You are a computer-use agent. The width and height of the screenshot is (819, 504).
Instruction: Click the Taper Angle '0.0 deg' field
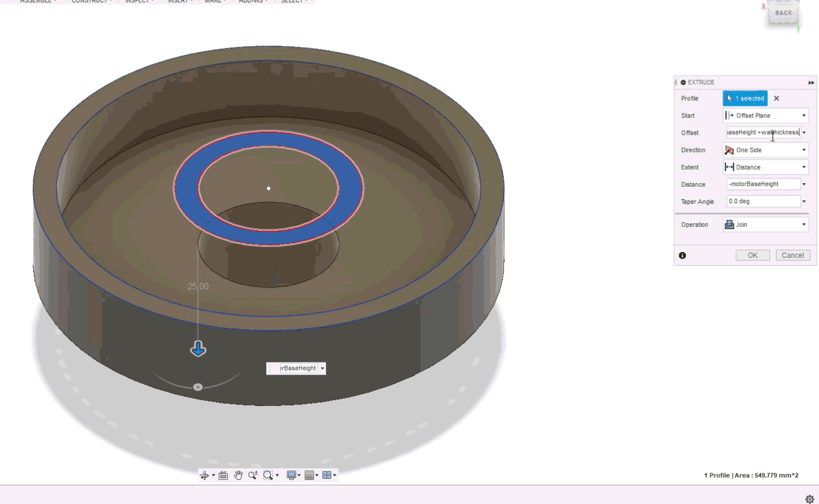point(763,201)
